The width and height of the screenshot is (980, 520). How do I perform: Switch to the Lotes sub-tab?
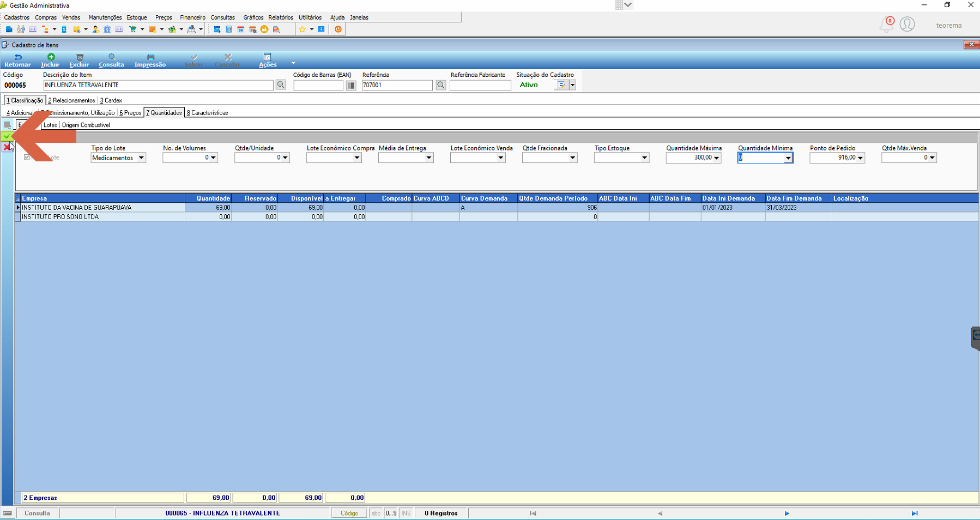[50, 125]
